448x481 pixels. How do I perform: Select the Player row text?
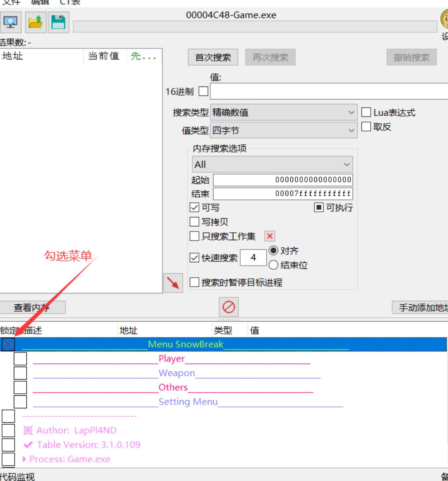(171, 359)
